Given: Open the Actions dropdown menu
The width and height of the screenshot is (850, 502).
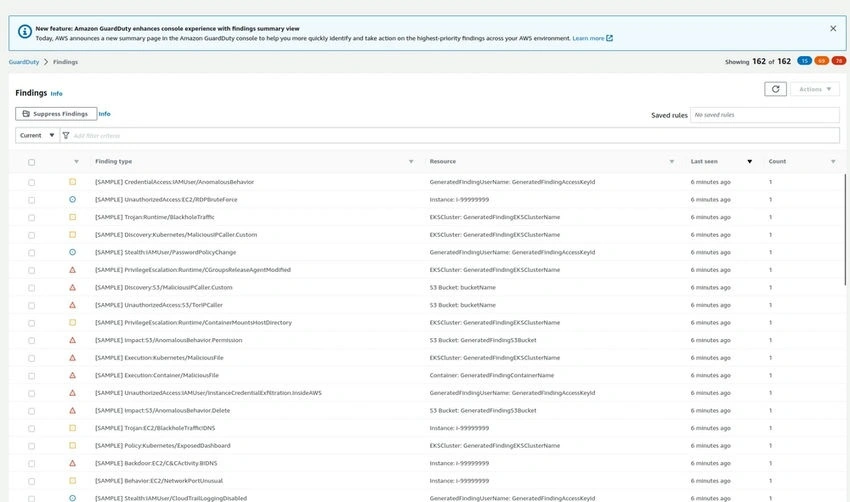Looking at the screenshot, I should click(x=815, y=89).
